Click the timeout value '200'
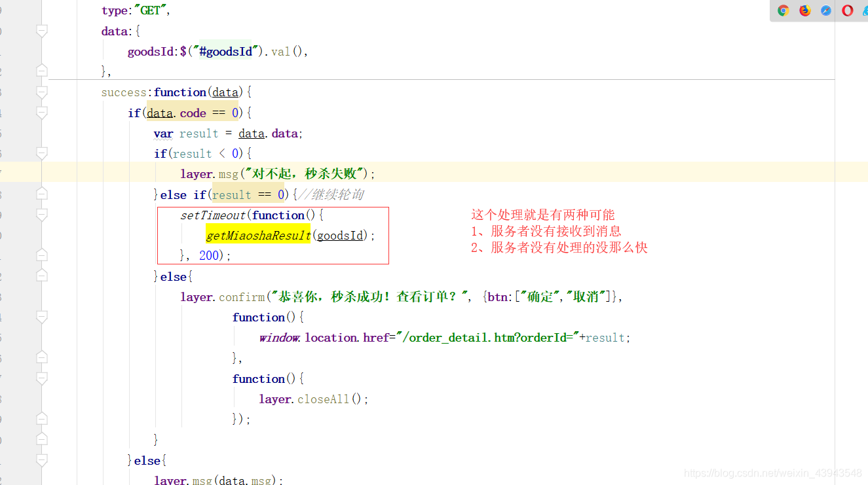868x485 pixels. coord(209,256)
